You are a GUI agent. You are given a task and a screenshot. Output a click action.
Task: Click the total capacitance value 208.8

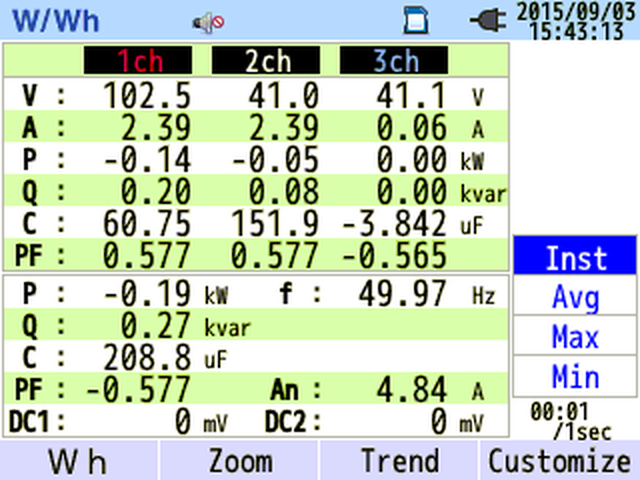(x=147, y=357)
